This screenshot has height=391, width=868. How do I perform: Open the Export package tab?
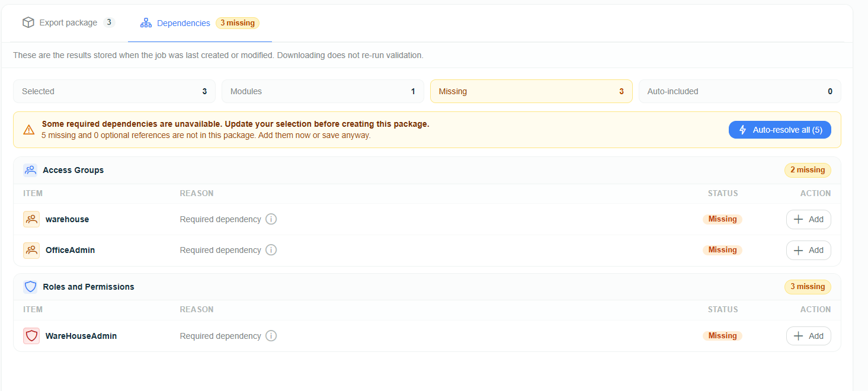coord(69,23)
